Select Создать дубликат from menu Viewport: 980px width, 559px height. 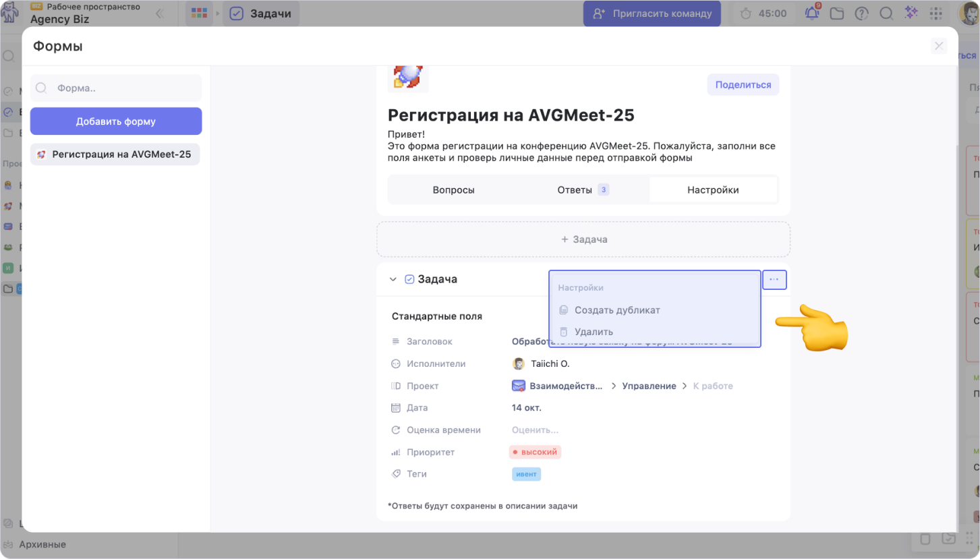point(616,310)
